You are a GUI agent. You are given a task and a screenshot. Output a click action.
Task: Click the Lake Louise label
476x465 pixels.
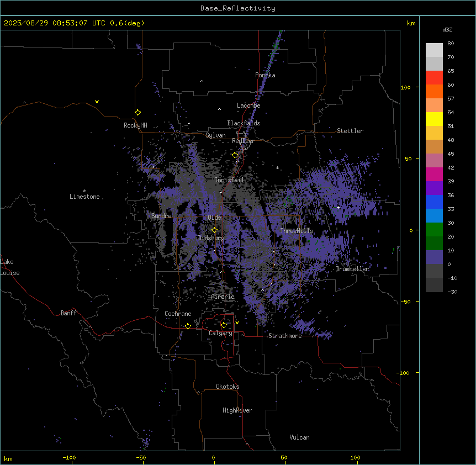pyautogui.click(x=10, y=267)
